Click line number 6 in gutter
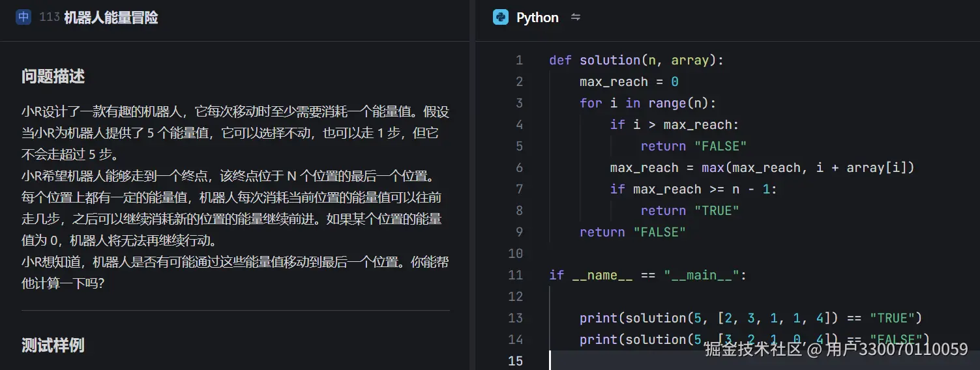 [519, 167]
